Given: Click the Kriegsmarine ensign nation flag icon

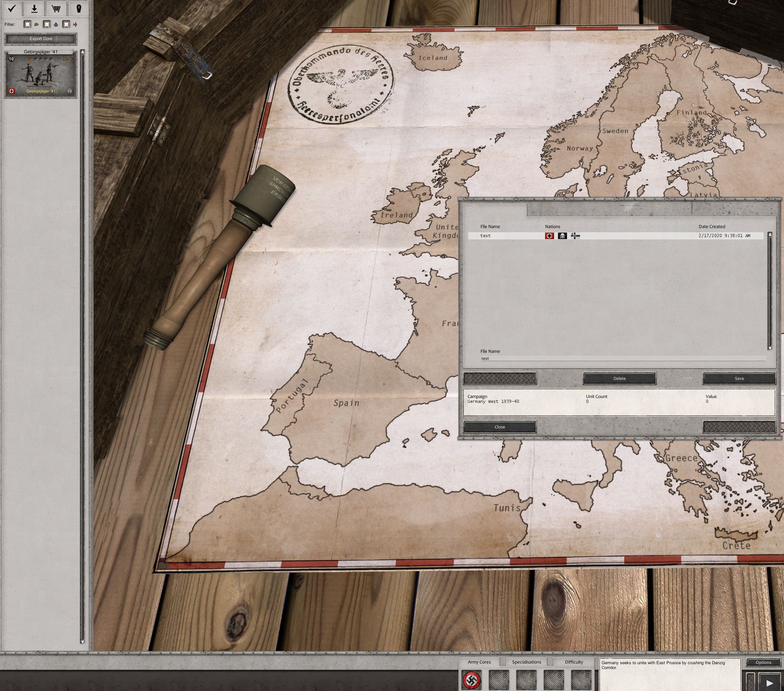Looking at the screenshot, I should 575,236.
